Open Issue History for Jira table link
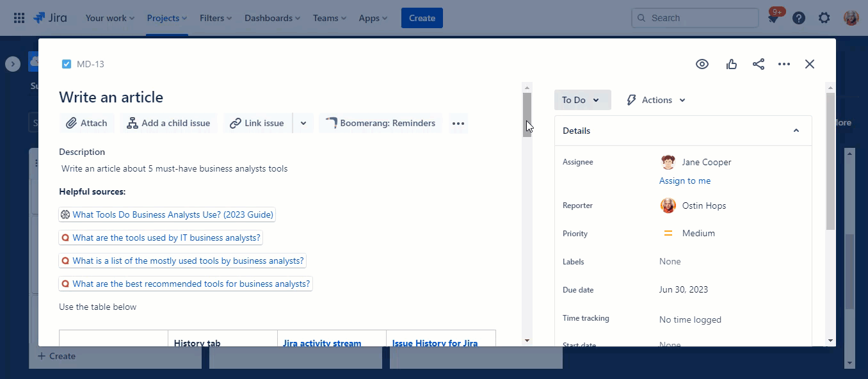 click(435, 343)
